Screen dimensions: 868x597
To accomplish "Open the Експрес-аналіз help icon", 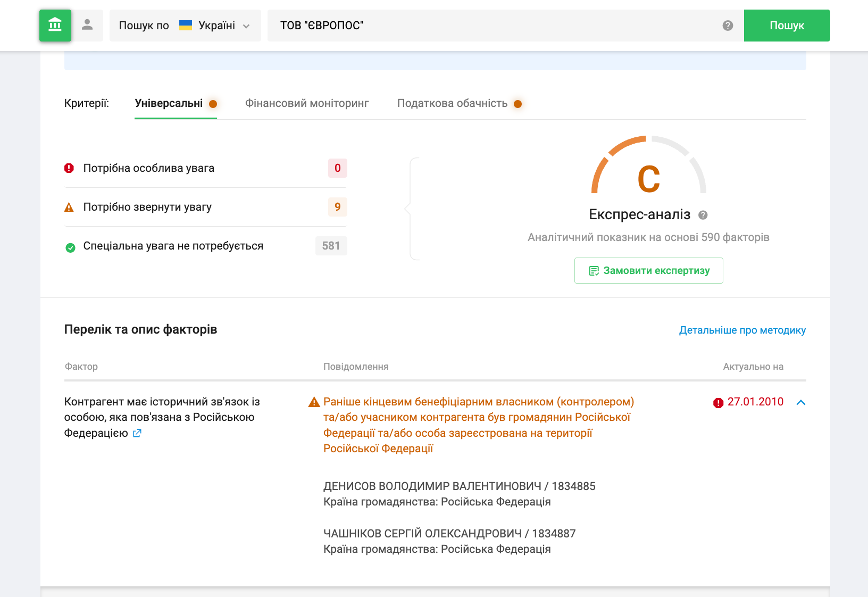I will [x=703, y=215].
